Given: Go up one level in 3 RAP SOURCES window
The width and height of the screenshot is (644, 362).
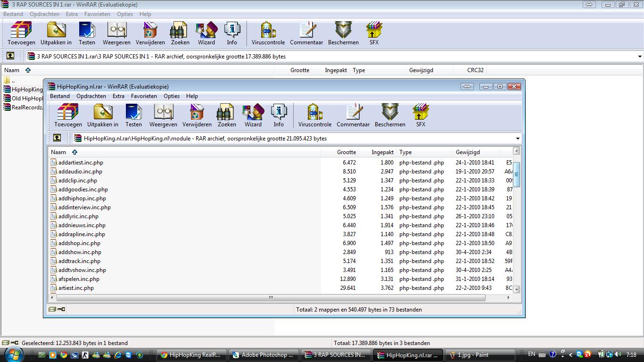Looking at the screenshot, I should click(x=10, y=56).
